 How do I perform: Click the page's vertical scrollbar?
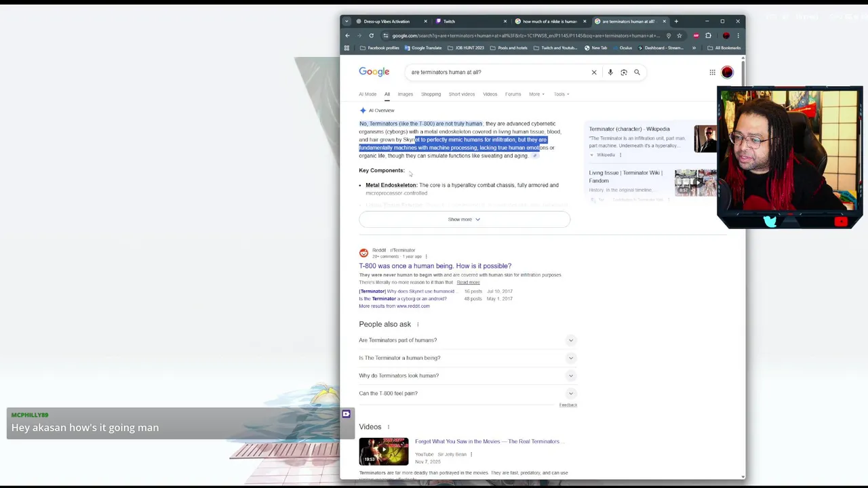pos(743,268)
